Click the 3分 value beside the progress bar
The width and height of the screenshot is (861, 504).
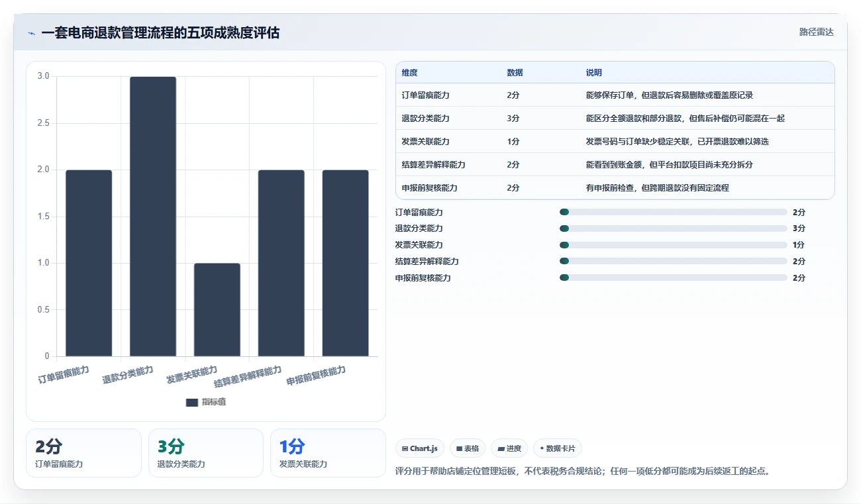[x=799, y=228]
